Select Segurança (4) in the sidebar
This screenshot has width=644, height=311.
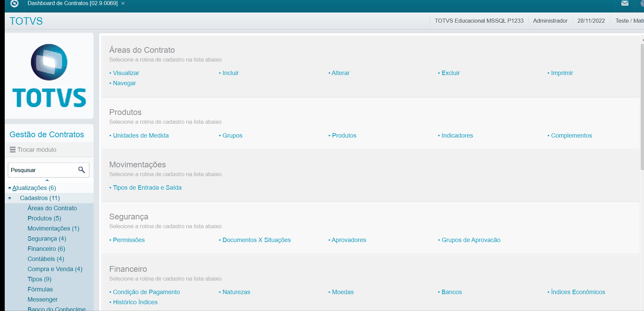tap(47, 239)
